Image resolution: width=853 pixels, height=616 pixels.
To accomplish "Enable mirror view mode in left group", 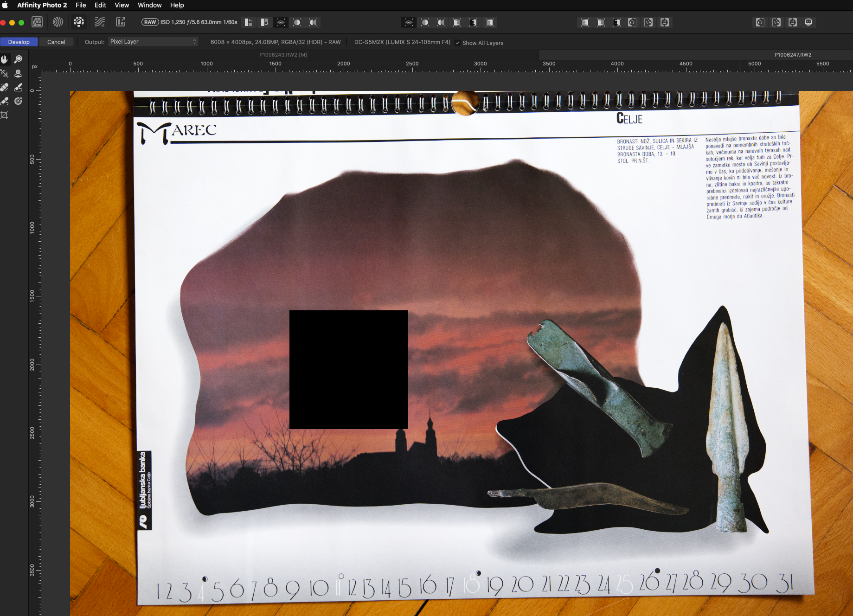I will pos(313,22).
